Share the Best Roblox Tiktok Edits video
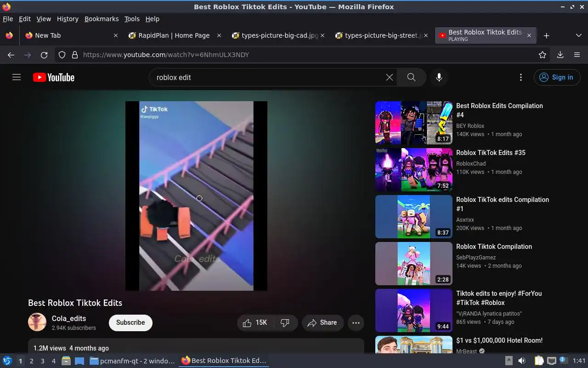588x368 pixels. pyautogui.click(x=322, y=323)
